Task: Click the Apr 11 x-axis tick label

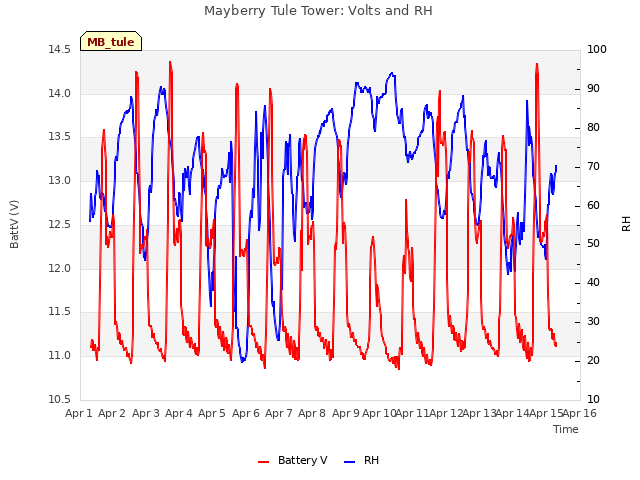Action: click(413, 413)
